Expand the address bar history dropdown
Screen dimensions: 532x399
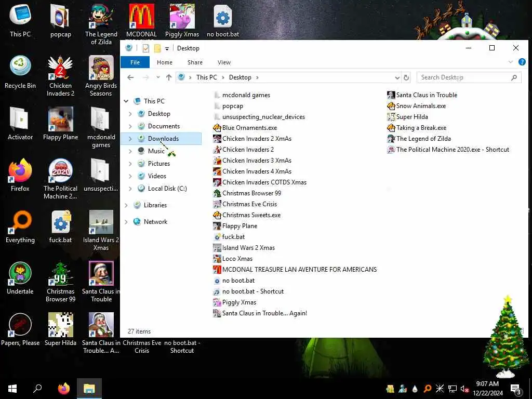coord(397,78)
